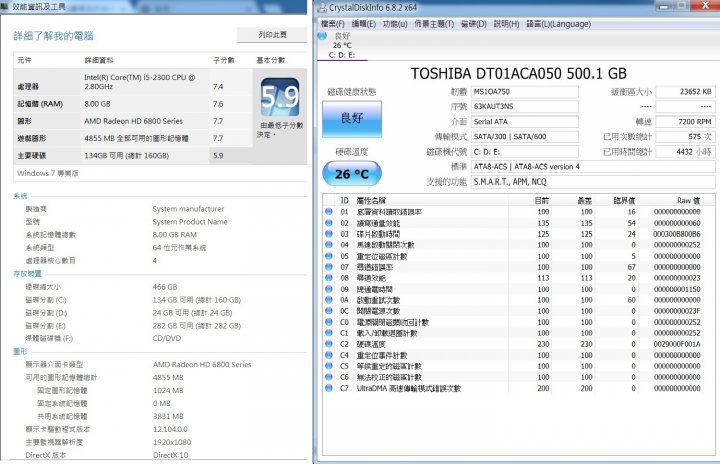Viewport: 720px width, 464px height.
Task: Click the CrystalDiskInfo title bar app icon
Action: 322,7
